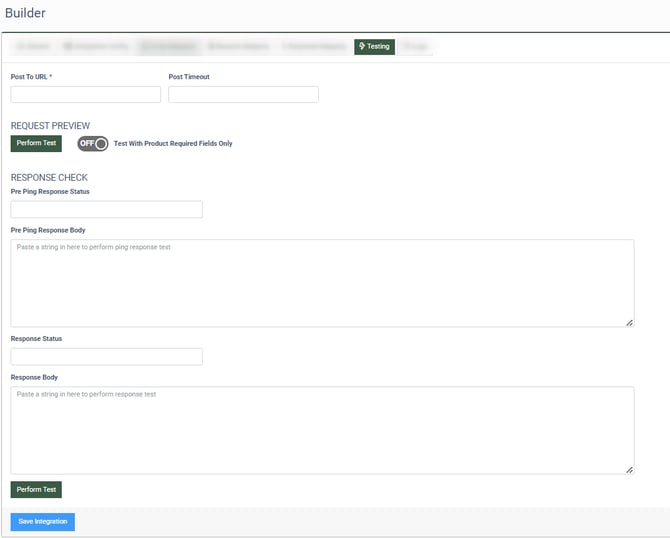Open the blurred tab right of Testing
The image size is (670, 538).
[x=413, y=46]
